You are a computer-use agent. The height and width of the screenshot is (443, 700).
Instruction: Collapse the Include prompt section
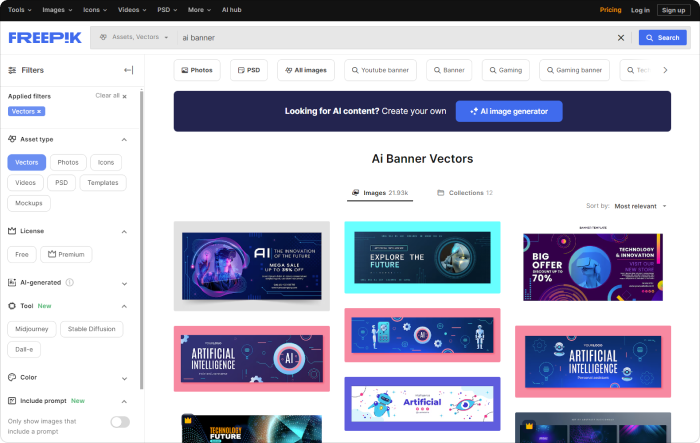pyautogui.click(x=124, y=401)
